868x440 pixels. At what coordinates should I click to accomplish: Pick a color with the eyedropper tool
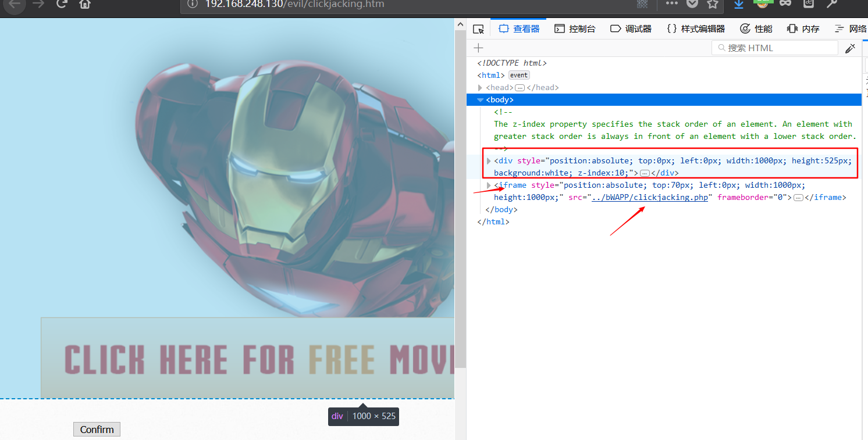click(850, 48)
